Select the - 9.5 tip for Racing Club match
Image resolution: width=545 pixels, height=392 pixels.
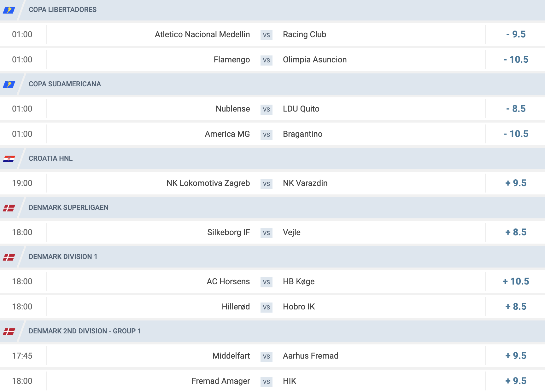pos(516,34)
